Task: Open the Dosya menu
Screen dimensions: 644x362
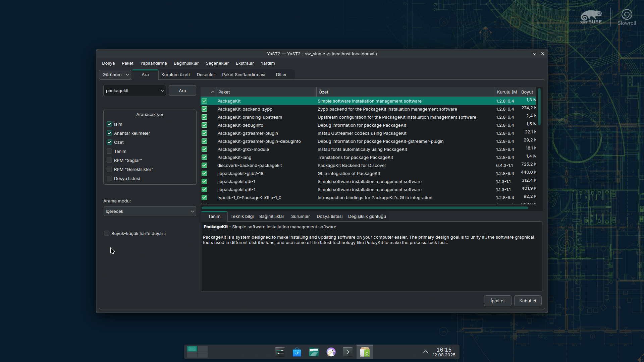Action: (x=108, y=63)
